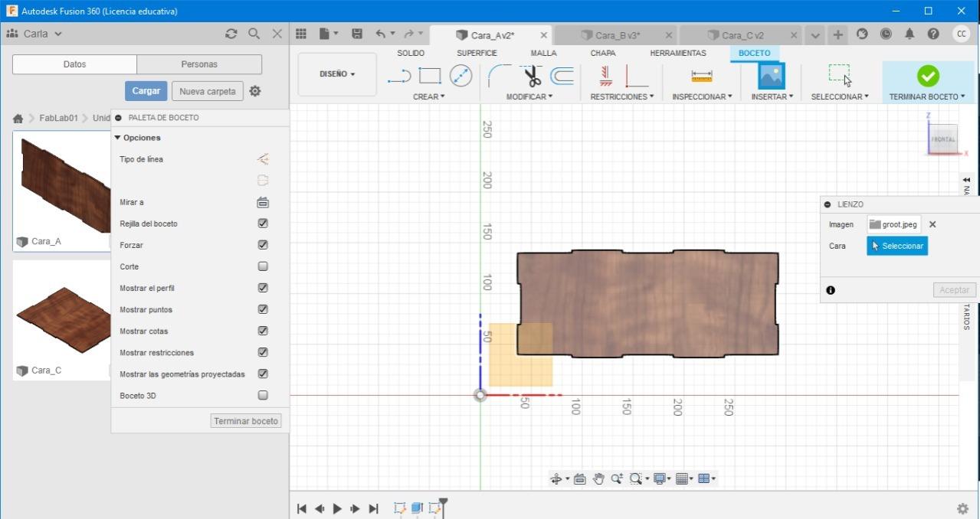Switch to the SOLIDO tab
The width and height of the screenshot is (980, 519).
(411, 53)
